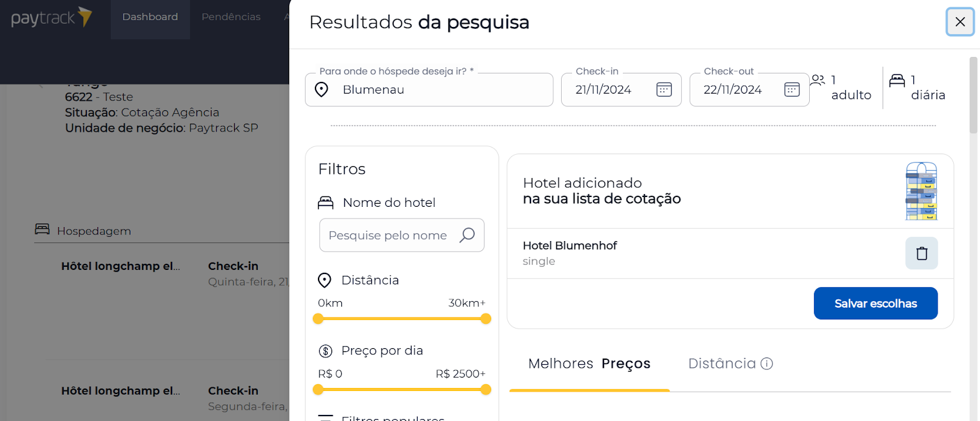Click the minimum price slider handle
980x421 pixels.
coord(318,389)
